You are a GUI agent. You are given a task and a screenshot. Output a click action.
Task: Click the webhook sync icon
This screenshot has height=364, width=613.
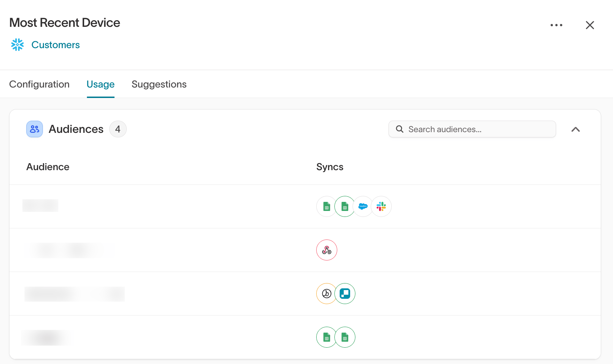coord(327,250)
